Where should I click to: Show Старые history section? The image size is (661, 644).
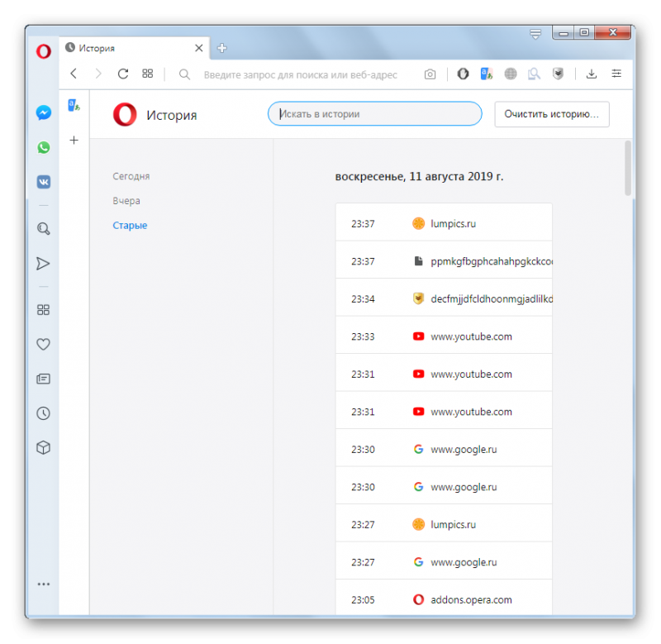(x=130, y=225)
